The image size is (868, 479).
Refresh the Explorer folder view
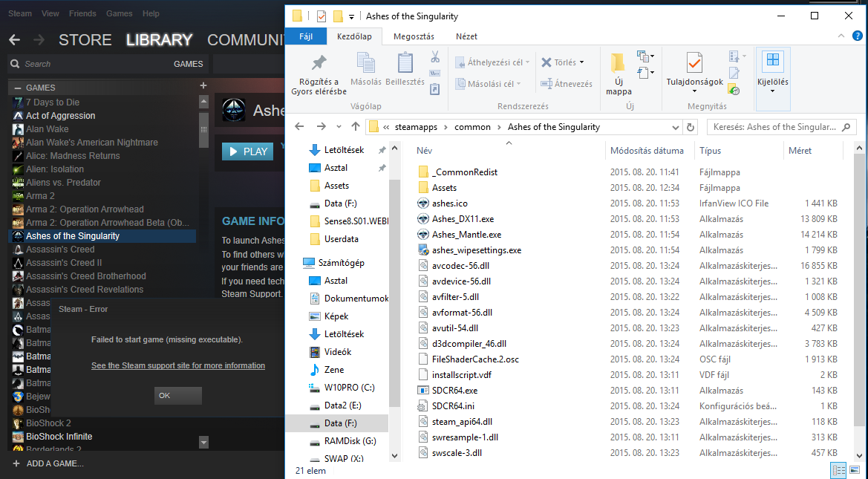pos(691,128)
